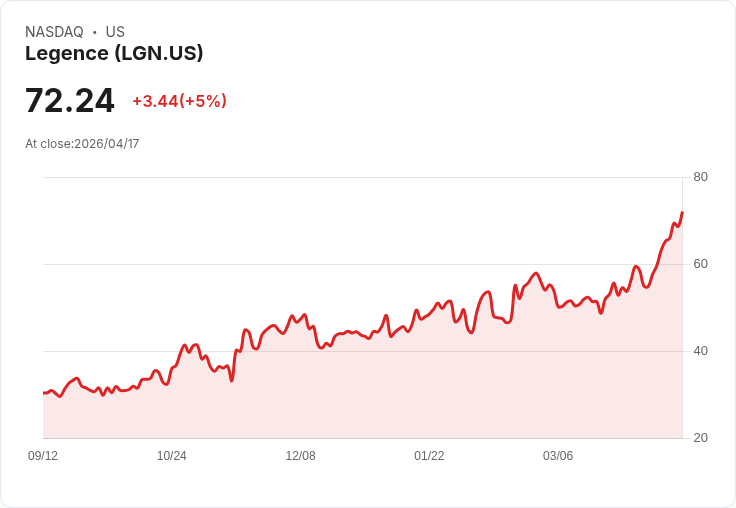Click the US market label
The width and height of the screenshot is (736, 508).
115,32
